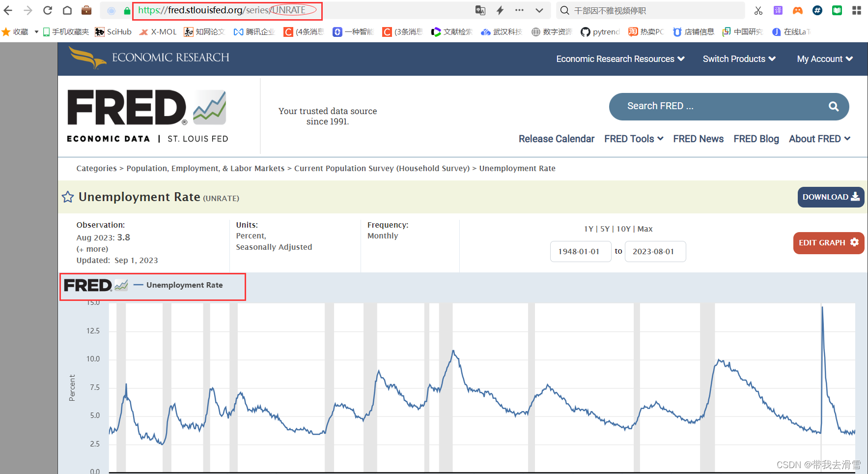Image resolution: width=868 pixels, height=474 pixels.
Task: Click the browser forward arrow
Action: click(28, 10)
